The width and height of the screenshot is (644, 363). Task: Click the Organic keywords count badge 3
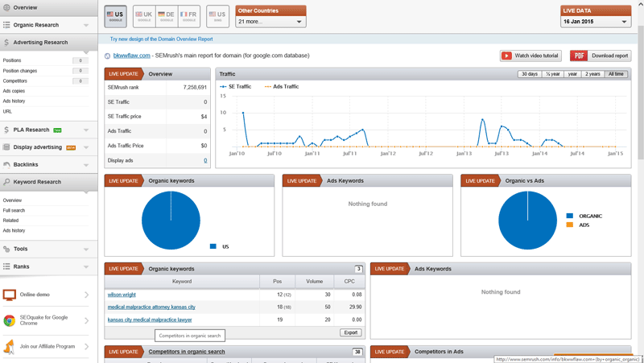[358, 269]
